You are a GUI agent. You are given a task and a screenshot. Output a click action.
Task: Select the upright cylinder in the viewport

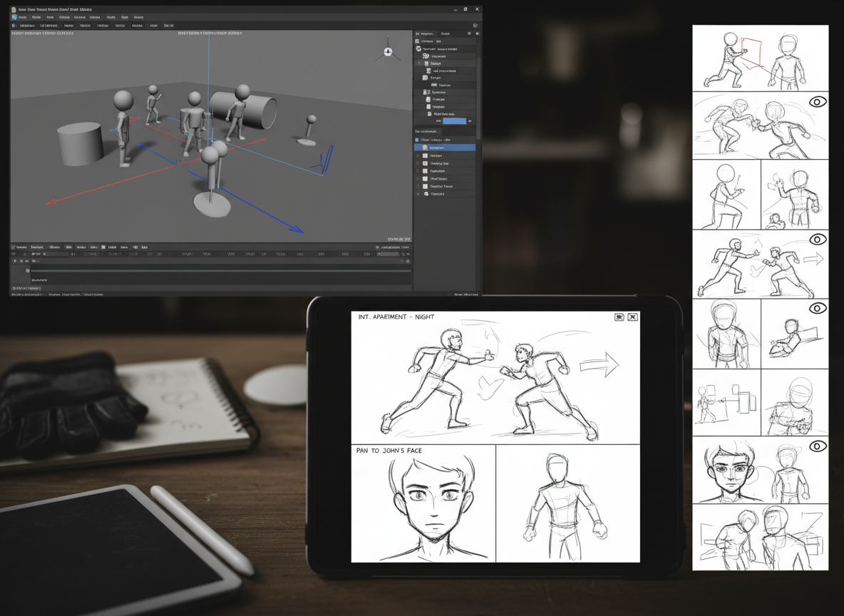point(81,144)
